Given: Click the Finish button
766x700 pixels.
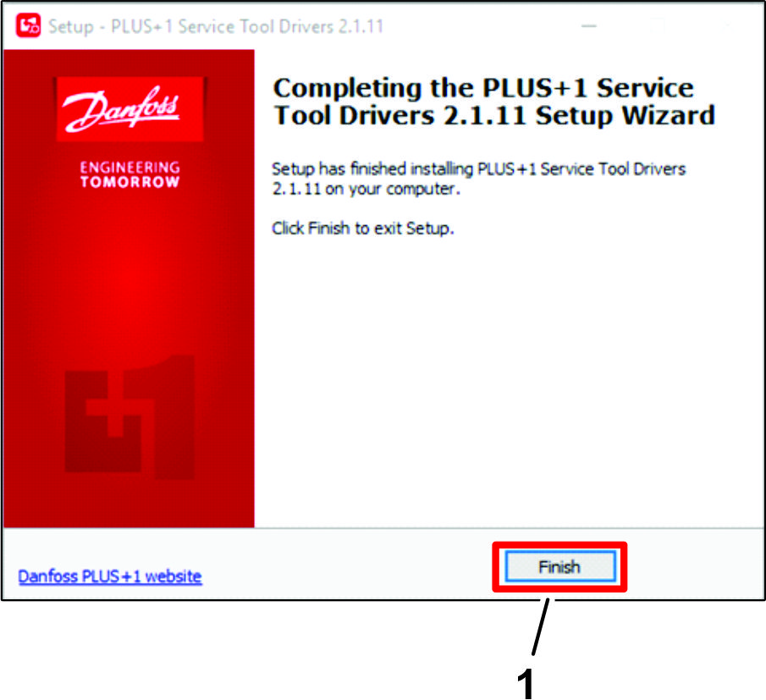Looking at the screenshot, I should point(559,567).
